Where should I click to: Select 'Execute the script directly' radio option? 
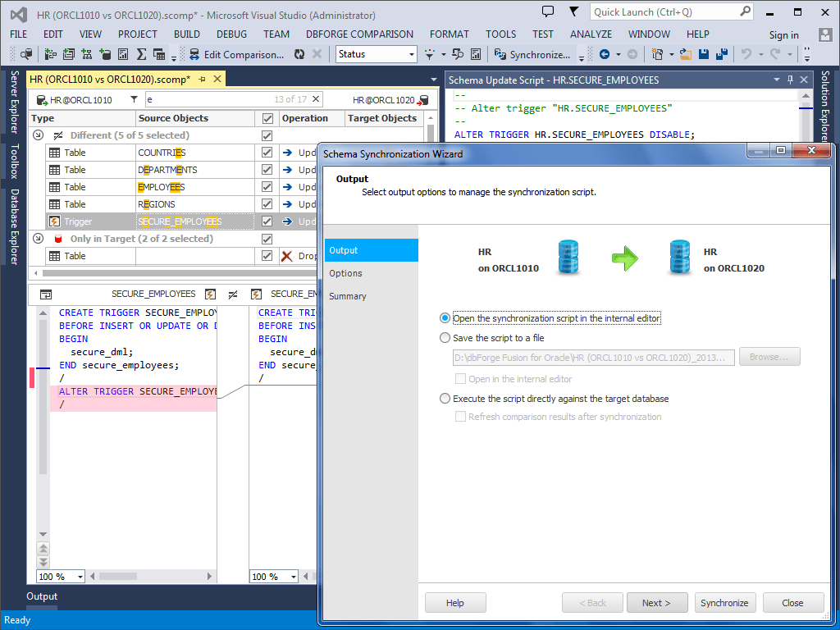(445, 399)
